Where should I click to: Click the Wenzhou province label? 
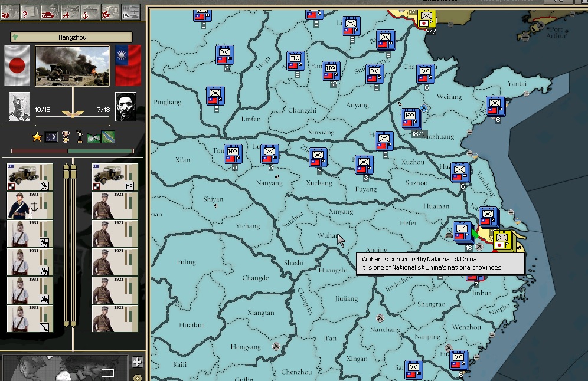466,327
